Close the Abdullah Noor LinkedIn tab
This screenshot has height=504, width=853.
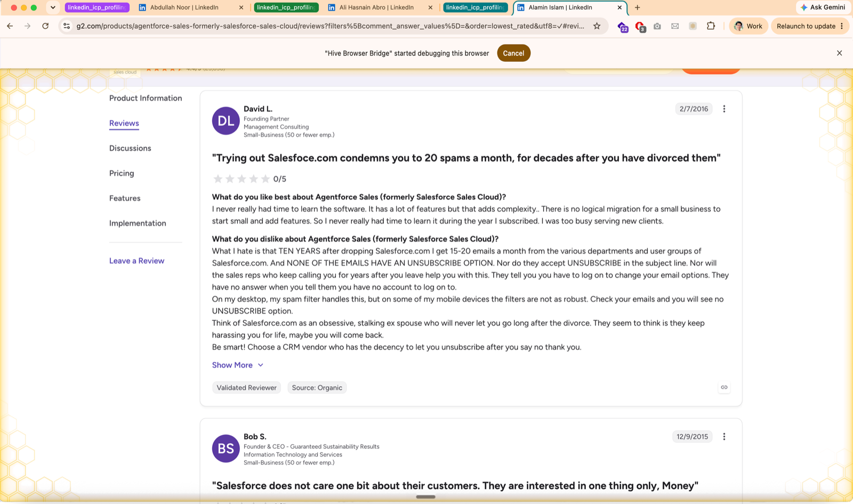coord(241,7)
